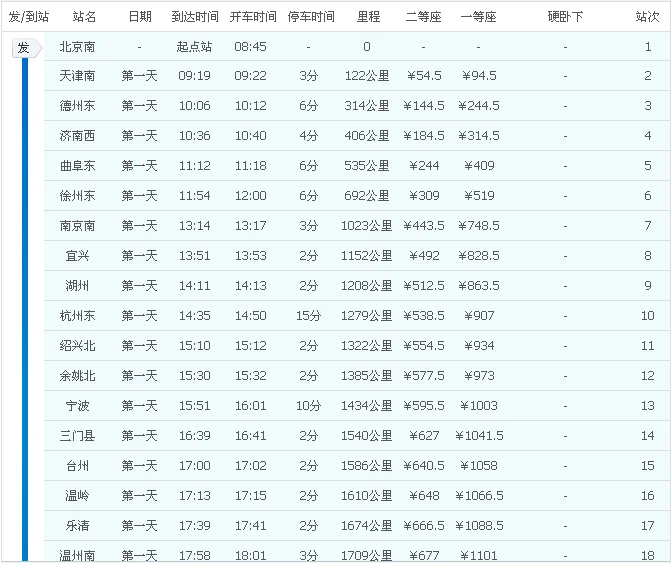This screenshot has height=563, width=671.
Task: Click the 10分 stop duration at 宁波
Action: tap(309, 406)
